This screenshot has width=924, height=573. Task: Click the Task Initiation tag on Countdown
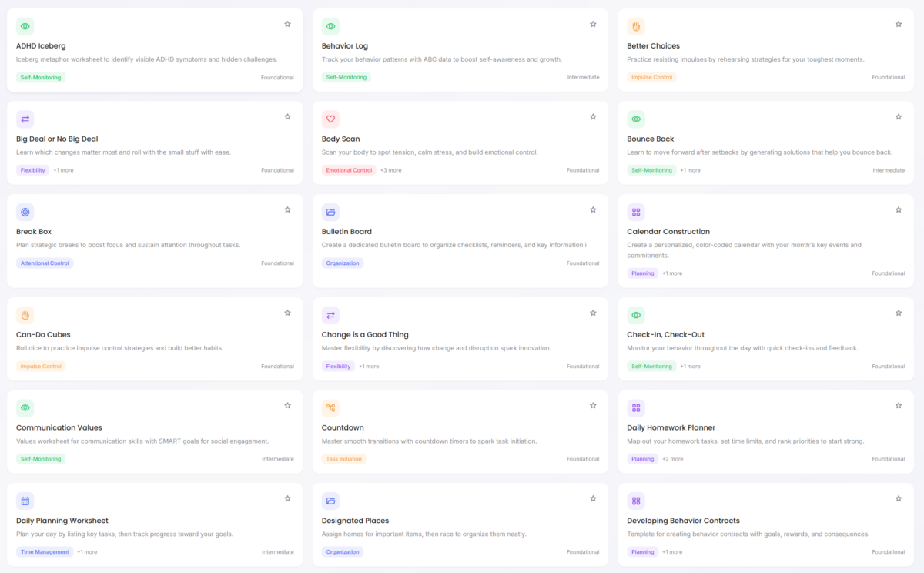pos(343,459)
